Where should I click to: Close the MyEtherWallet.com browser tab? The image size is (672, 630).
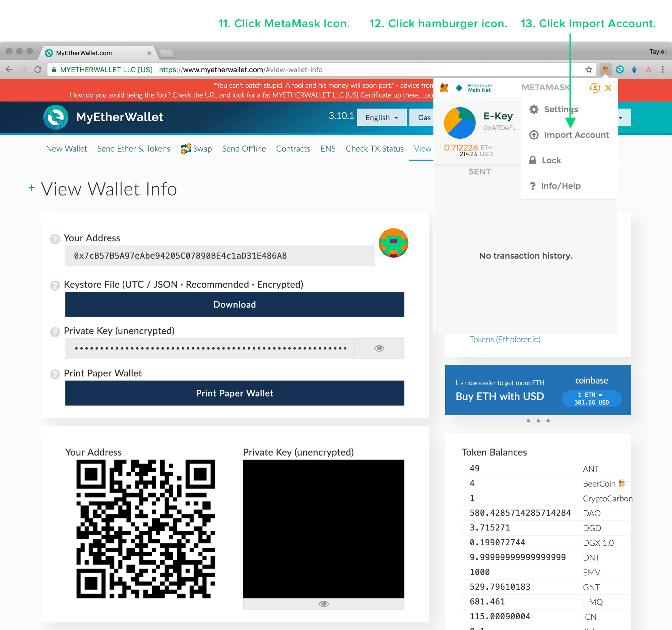coord(149,53)
